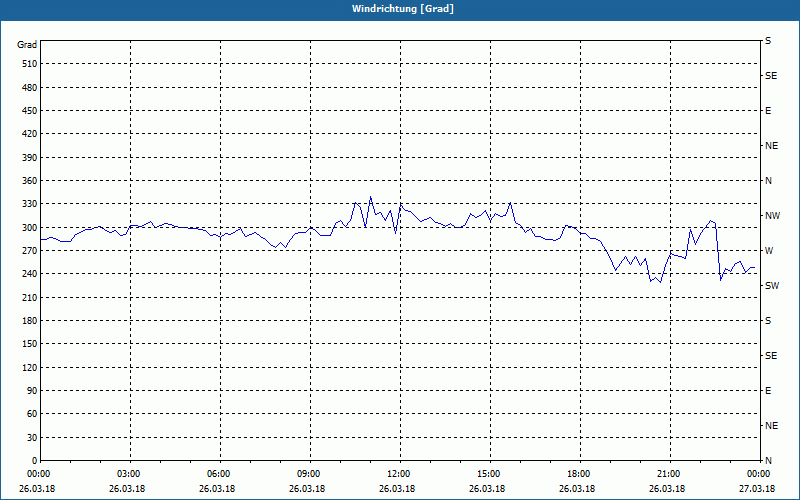Click the S compass label at axis top
Viewport: 800px width, 500px height.
768,41
